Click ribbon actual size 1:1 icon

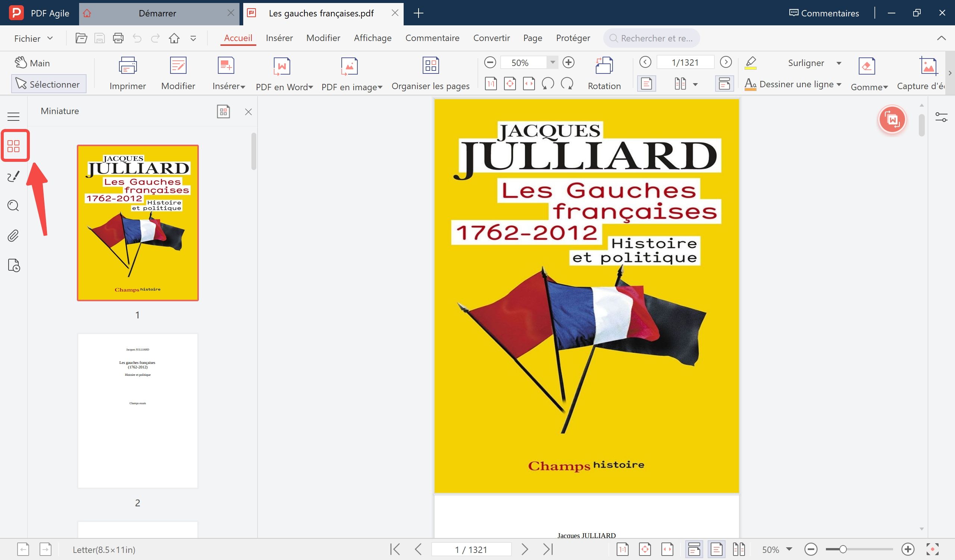point(491,84)
